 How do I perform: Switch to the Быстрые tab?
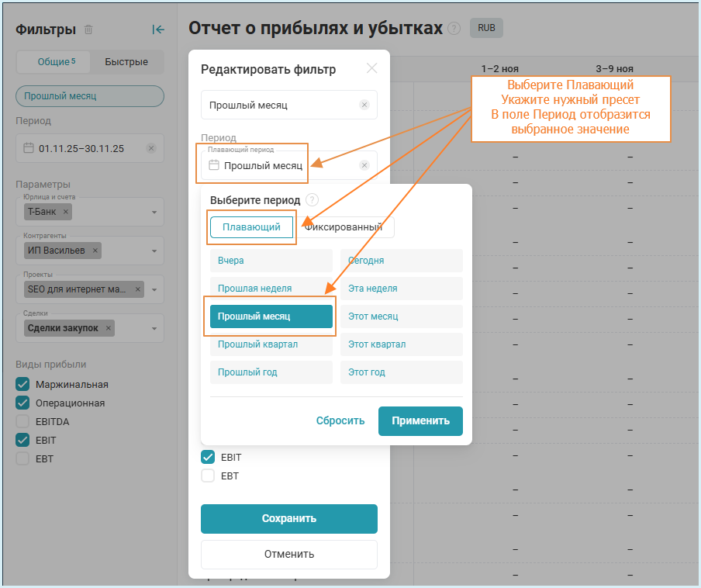click(126, 62)
